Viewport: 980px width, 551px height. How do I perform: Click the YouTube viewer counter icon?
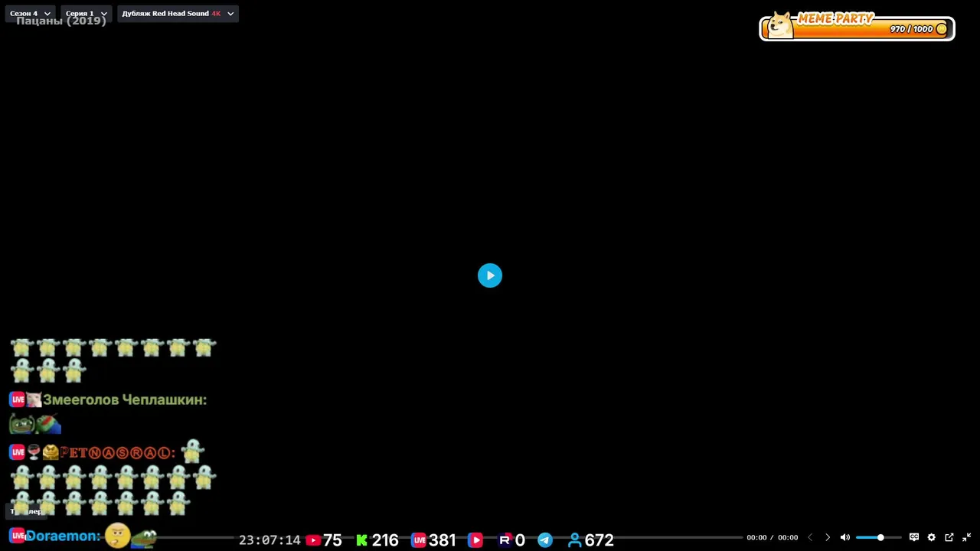[313, 540]
